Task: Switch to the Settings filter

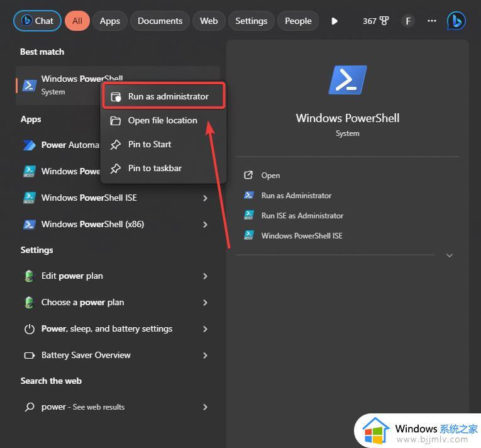Action: click(x=252, y=21)
